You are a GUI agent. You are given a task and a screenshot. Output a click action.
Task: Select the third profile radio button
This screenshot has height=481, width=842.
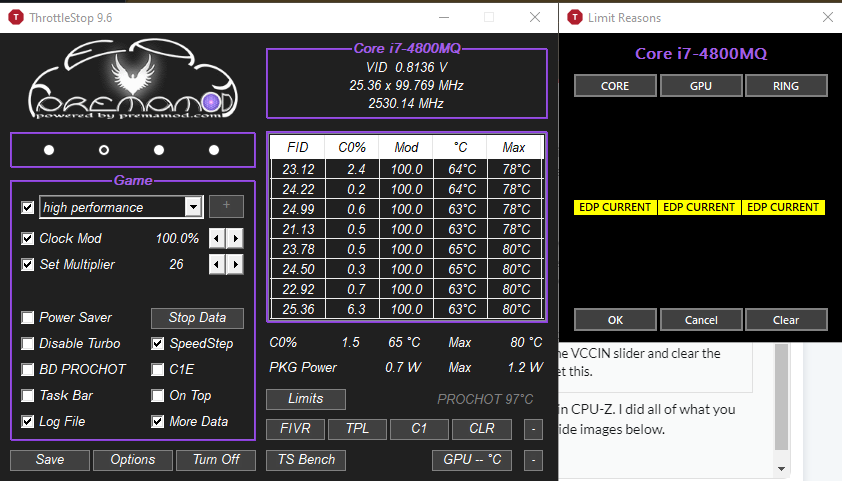click(159, 150)
